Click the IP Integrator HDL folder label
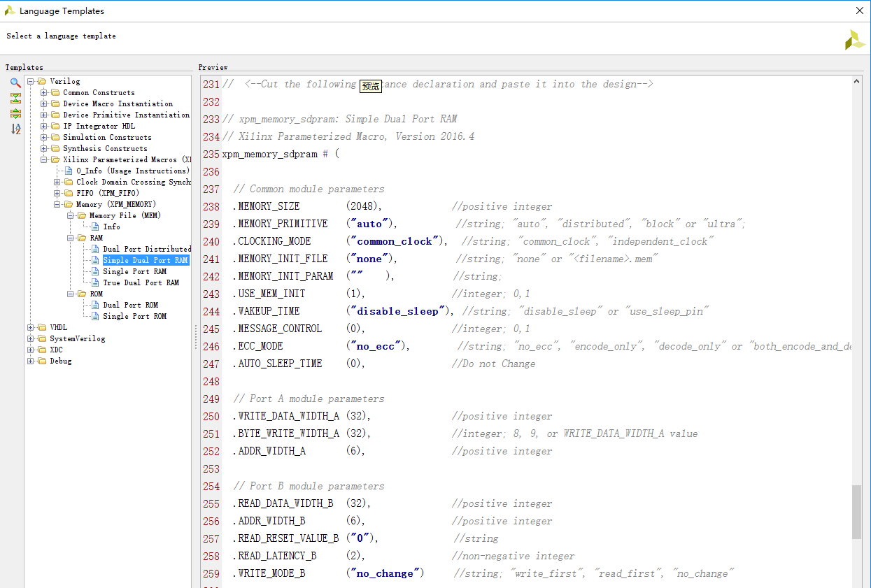 [99, 127]
